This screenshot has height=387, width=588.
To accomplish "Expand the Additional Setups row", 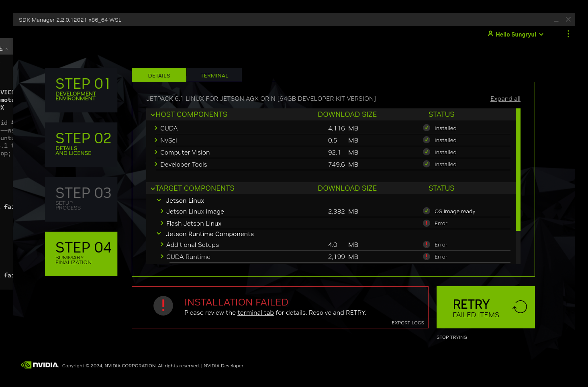I will coord(162,244).
